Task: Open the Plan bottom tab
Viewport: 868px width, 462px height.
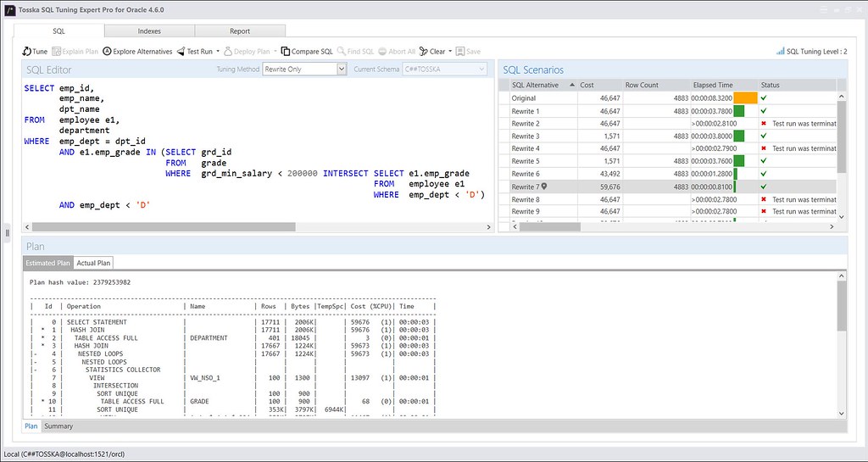Action: [31, 426]
